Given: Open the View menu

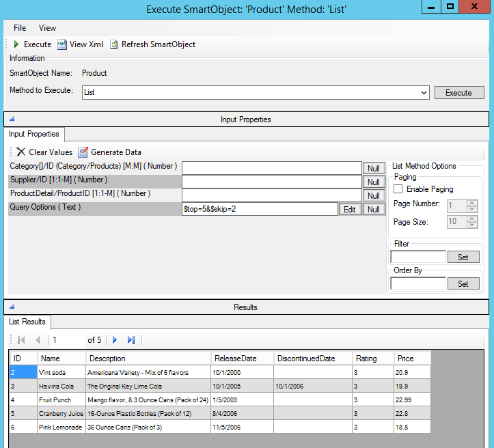Looking at the screenshot, I should (x=48, y=28).
